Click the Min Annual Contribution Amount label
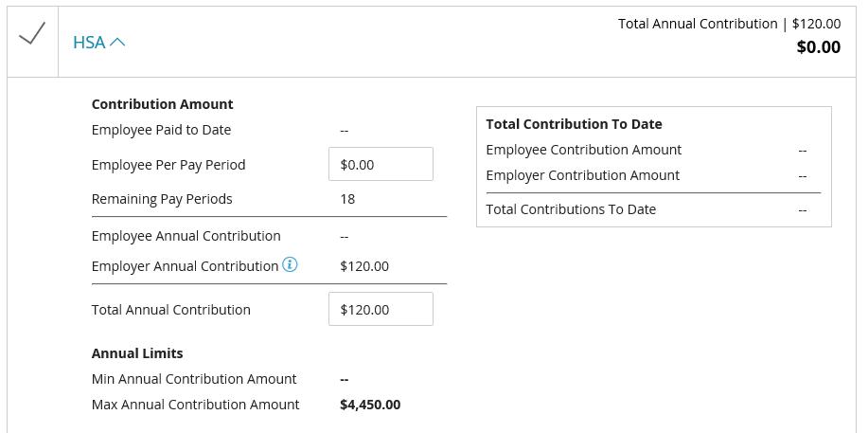The image size is (868, 433). (194, 379)
